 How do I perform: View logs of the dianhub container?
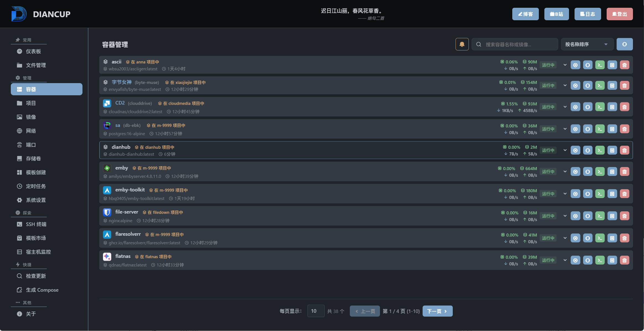pyautogui.click(x=612, y=150)
